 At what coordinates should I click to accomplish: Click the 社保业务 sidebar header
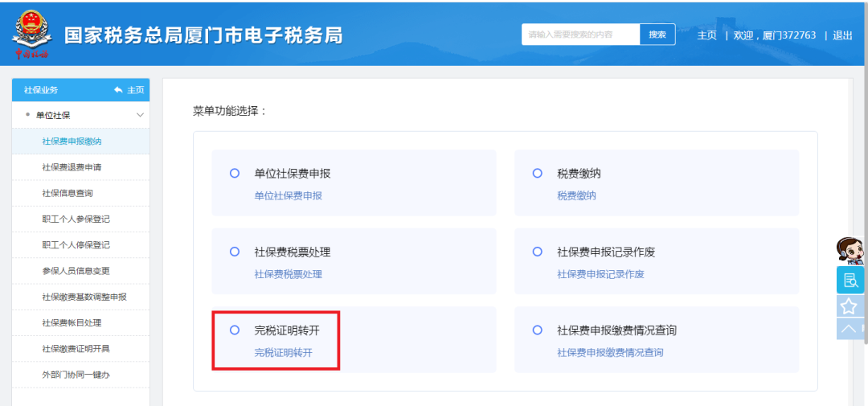pos(41,90)
